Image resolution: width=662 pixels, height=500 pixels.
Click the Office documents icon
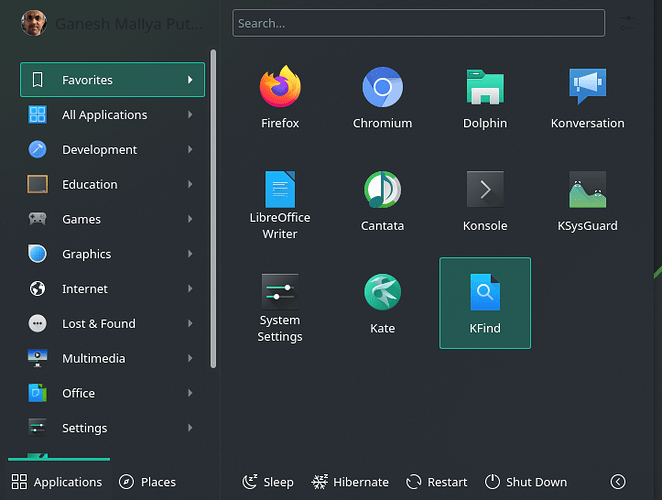[37, 393]
